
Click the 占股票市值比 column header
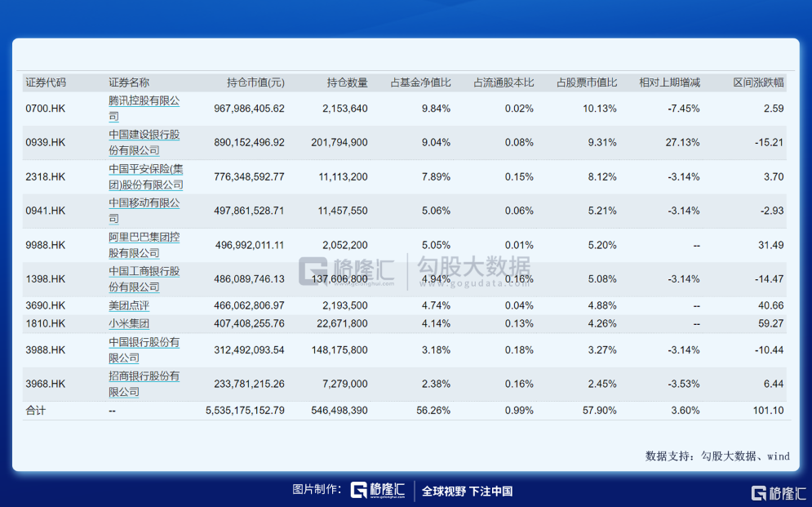pos(586,82)
